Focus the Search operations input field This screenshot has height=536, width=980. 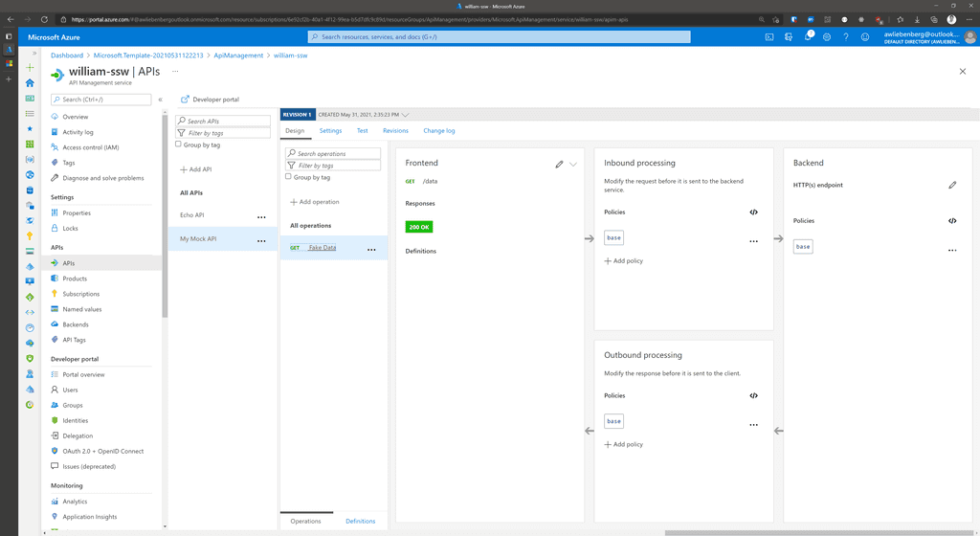(337, 153)
